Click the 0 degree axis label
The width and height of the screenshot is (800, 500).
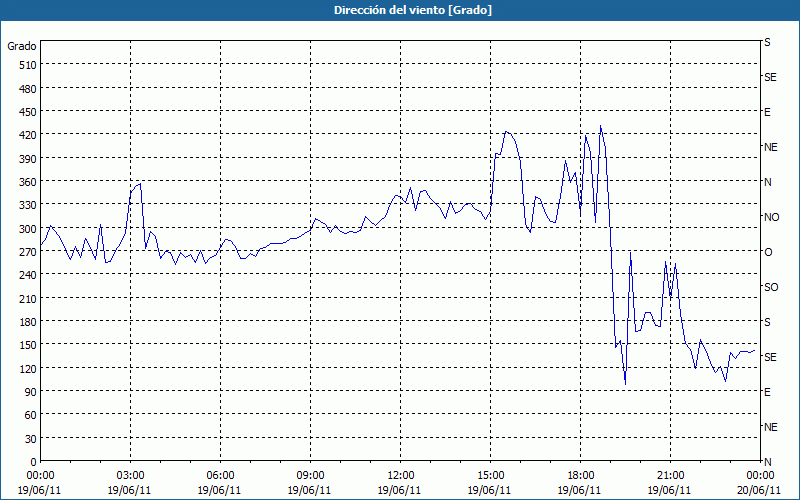click(x=34, y=462)
